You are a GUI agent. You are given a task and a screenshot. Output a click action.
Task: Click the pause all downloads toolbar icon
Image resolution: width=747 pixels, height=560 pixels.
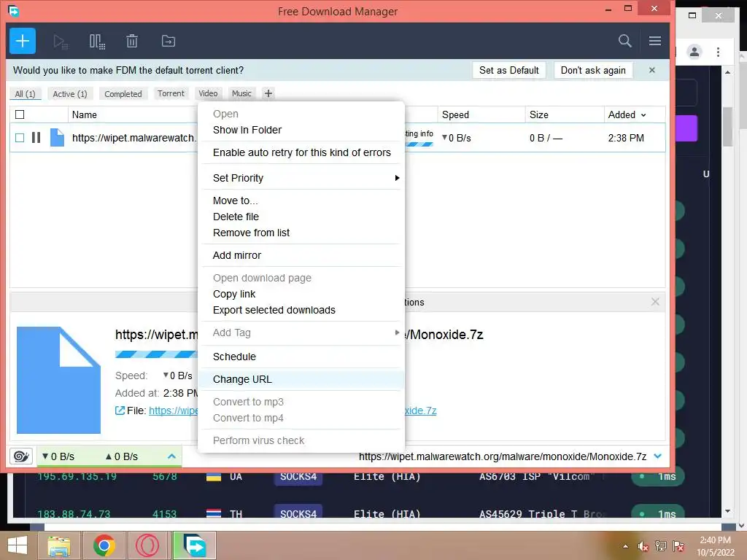[97, 42]
